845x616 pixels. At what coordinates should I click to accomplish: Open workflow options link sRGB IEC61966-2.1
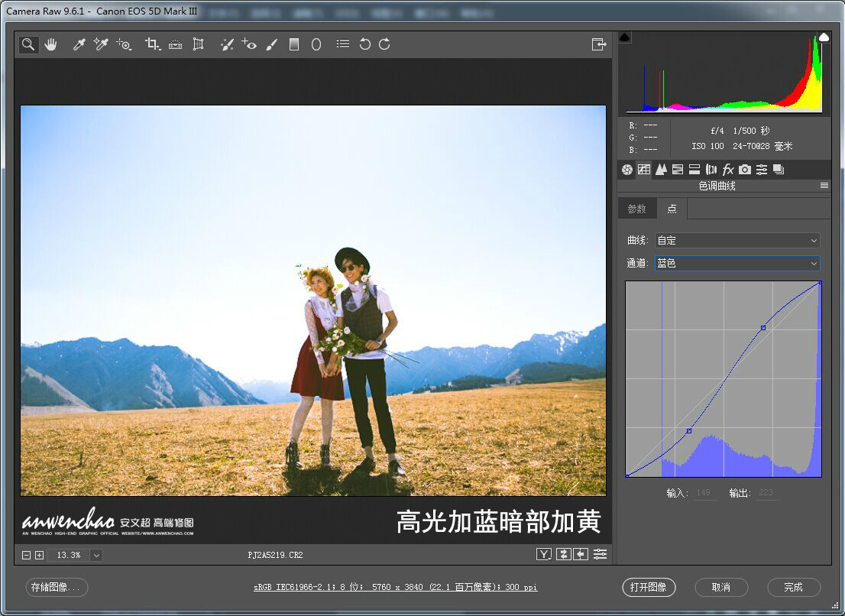pos(396,587)
